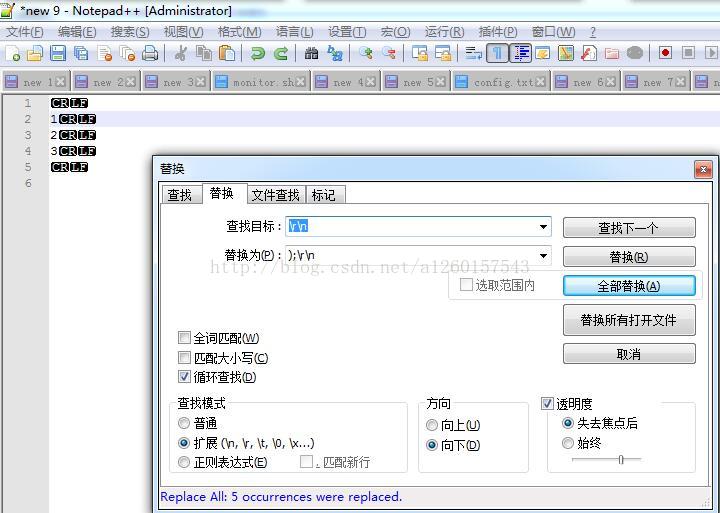The width and height of the screenshot is (720, 513).
Task: Click the Start Recording macro icon
Action: tap(665, 53)
